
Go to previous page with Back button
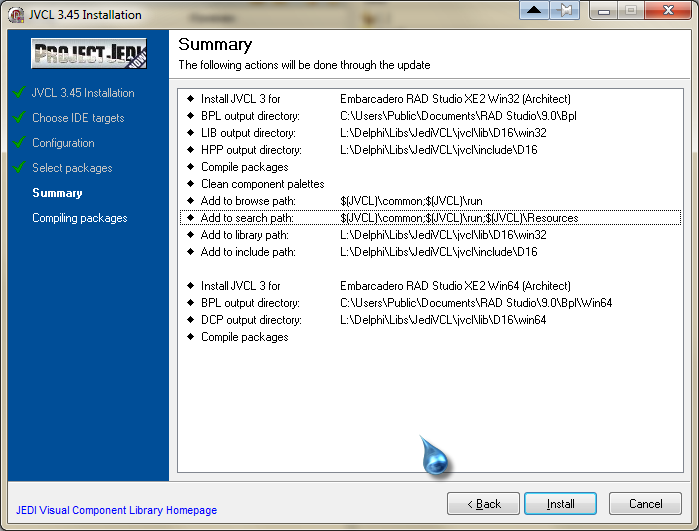tap(483, 504)
